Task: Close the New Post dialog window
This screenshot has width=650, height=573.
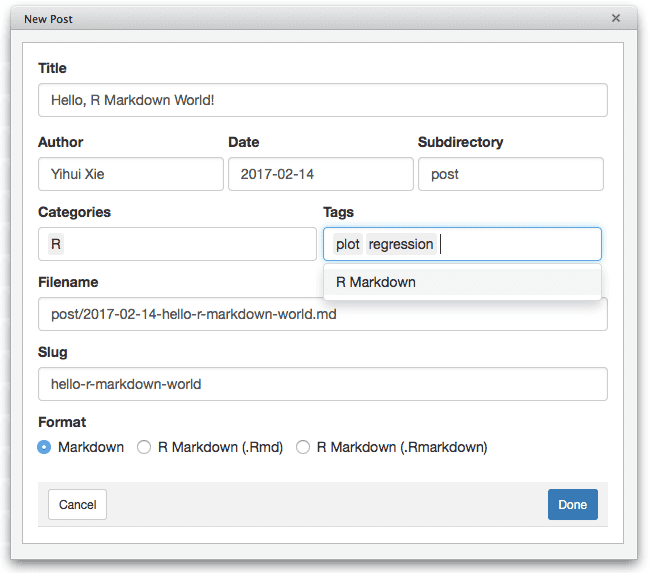Action: [616, 18]
